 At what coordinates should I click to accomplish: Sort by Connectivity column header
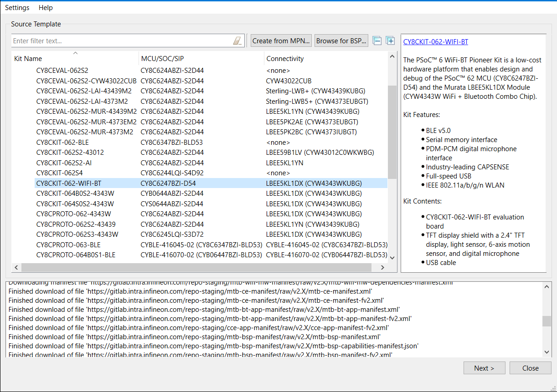[325, 58]
